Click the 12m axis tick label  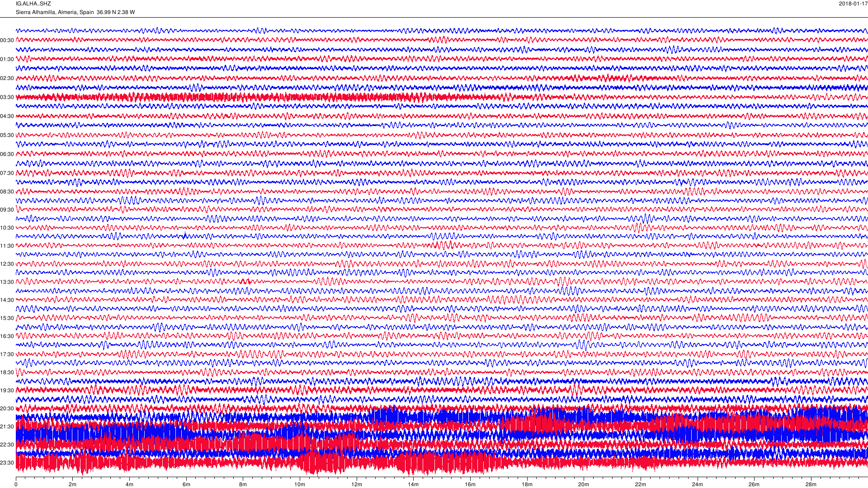357,484
